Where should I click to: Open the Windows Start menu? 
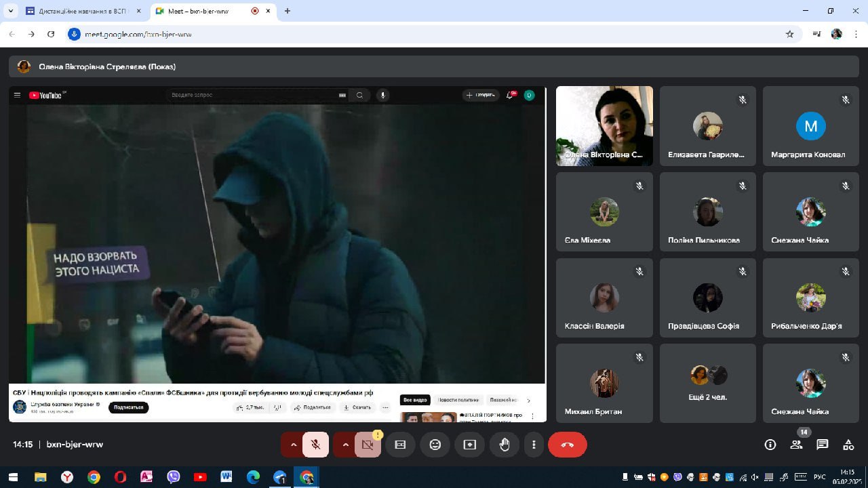[x=13, y=477]
